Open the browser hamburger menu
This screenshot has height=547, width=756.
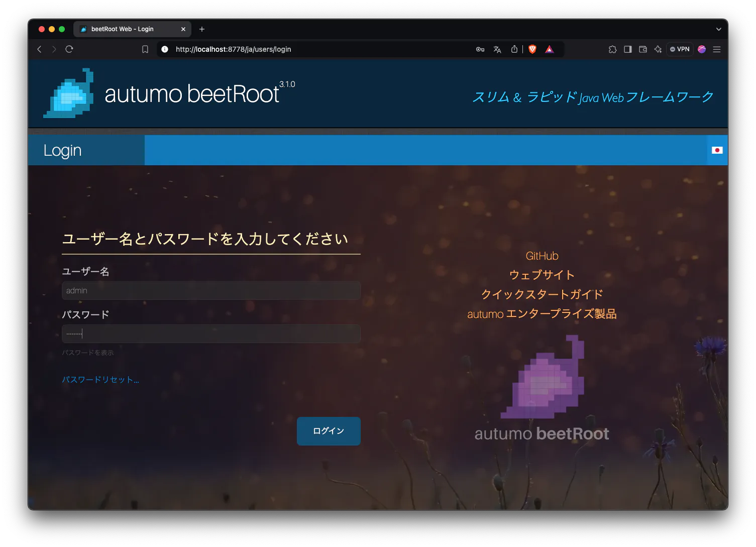[x=717, y=49]
